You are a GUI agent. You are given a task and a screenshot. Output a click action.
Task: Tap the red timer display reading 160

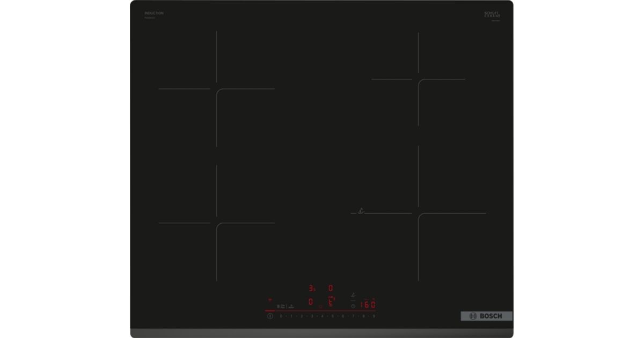click(x=368, y=304)
